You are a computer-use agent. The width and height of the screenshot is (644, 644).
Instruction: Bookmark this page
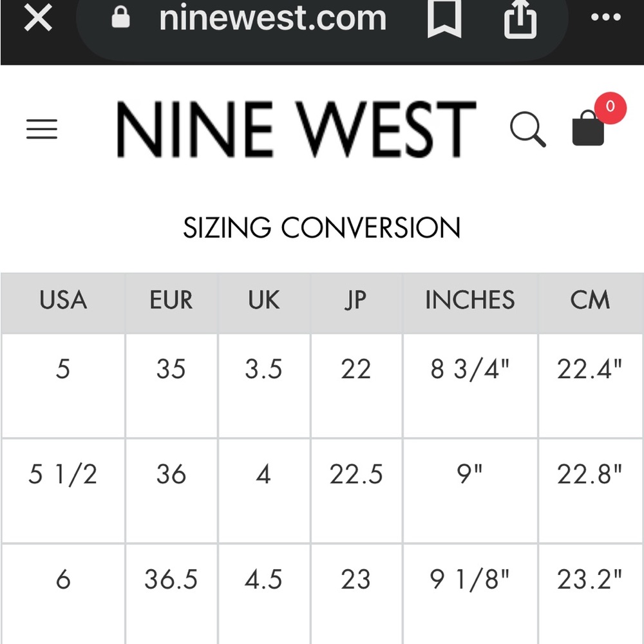tap(444, 19)
